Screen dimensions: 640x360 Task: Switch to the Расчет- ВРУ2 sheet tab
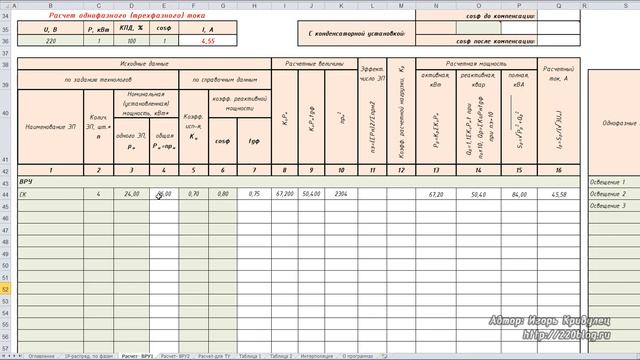pos(176,356)
